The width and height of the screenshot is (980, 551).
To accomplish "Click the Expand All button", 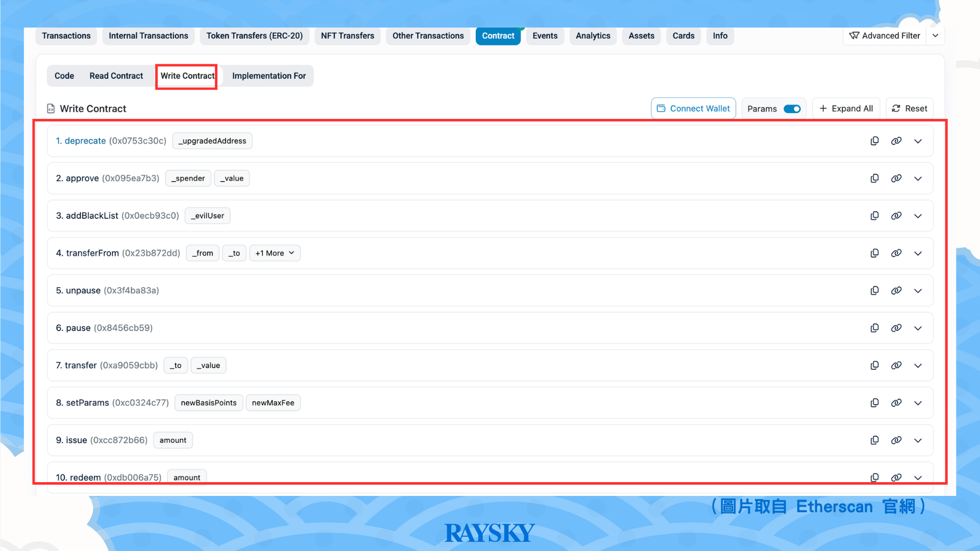I will (846, 109).
